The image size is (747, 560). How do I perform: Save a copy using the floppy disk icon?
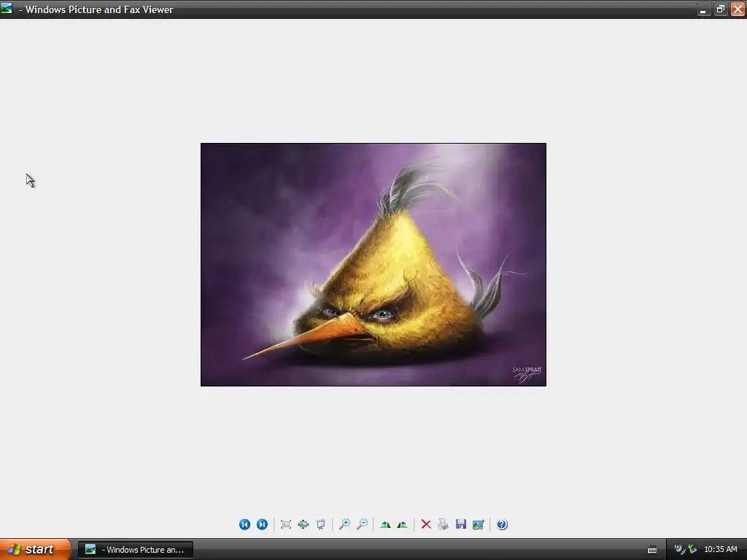point(461,524)
